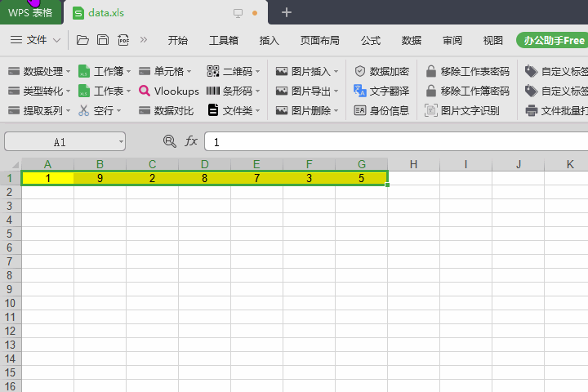Open the 审阅 tab

[x=452, y=40]
